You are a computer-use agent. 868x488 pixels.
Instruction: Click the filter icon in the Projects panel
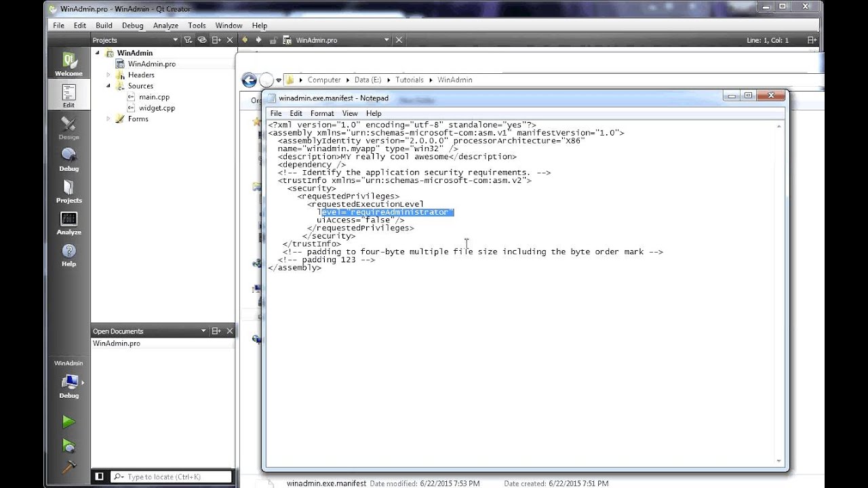[x=188, y=39]
